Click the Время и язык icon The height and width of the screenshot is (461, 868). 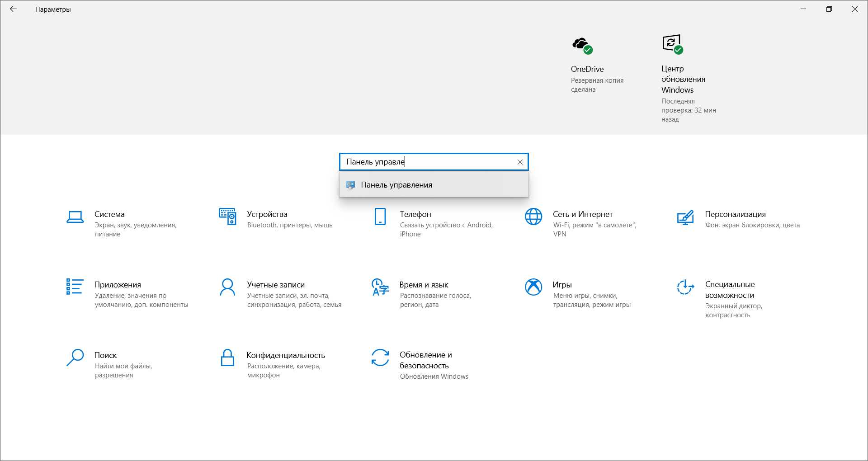pos(380,287)
